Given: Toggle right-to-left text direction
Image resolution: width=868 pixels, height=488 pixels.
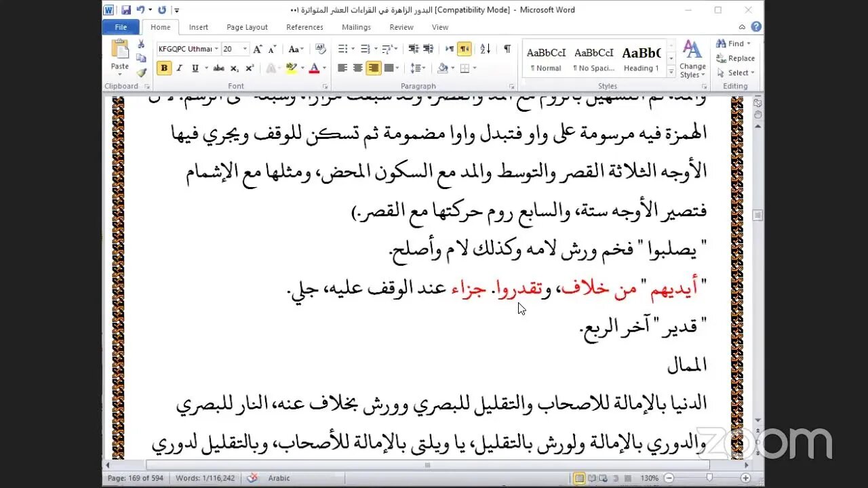Looking at the screenshot, I should (x=465, y=49).
